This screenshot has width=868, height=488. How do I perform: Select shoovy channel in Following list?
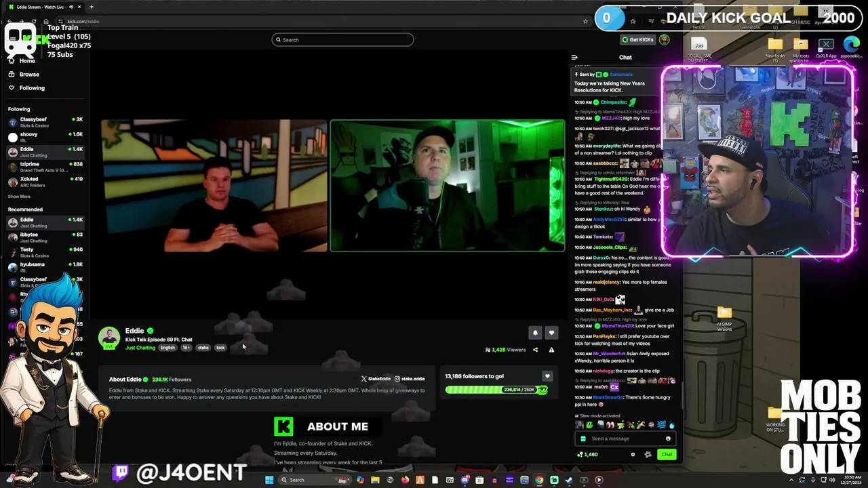[45, 137]
